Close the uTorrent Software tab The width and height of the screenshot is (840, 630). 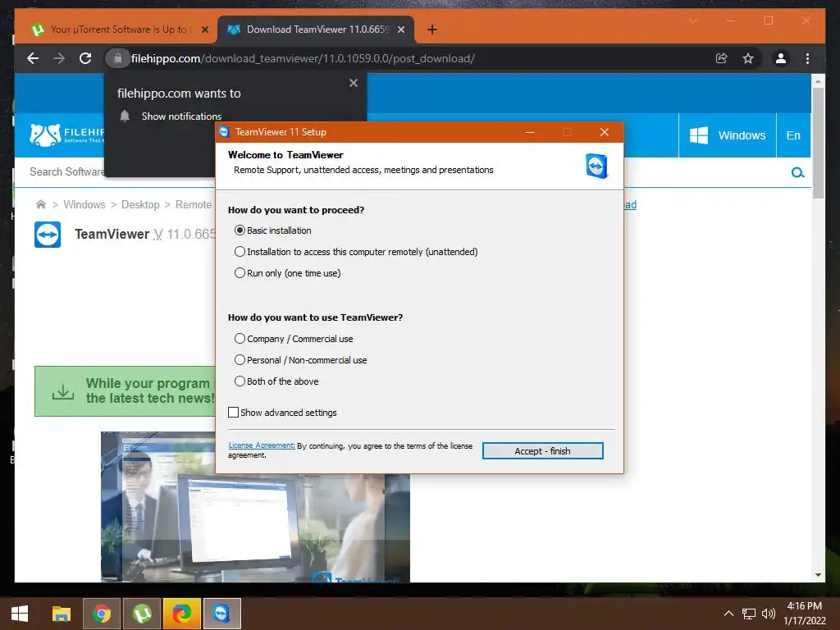click(204, 30)
